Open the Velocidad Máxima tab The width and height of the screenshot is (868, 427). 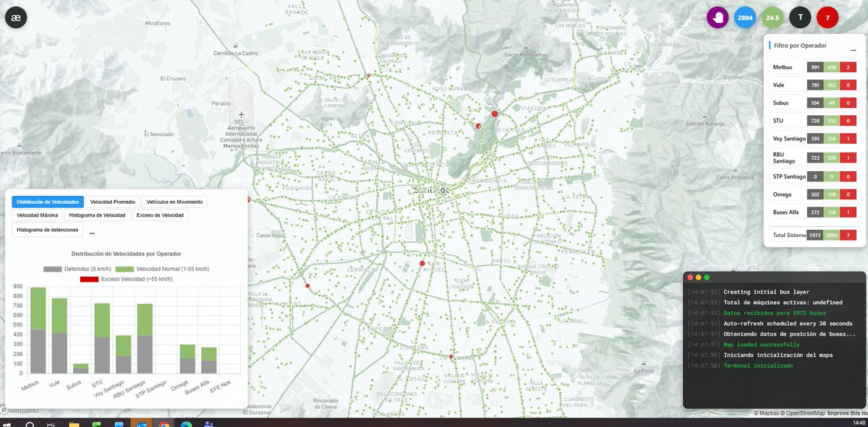38,215
